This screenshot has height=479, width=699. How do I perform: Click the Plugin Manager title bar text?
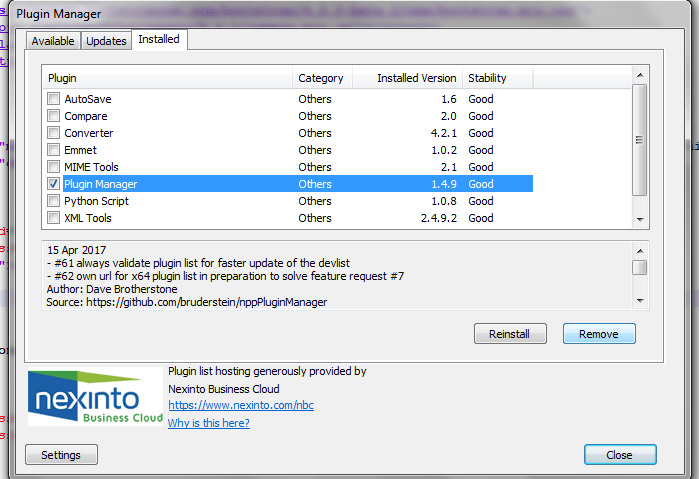click(59, 14)
